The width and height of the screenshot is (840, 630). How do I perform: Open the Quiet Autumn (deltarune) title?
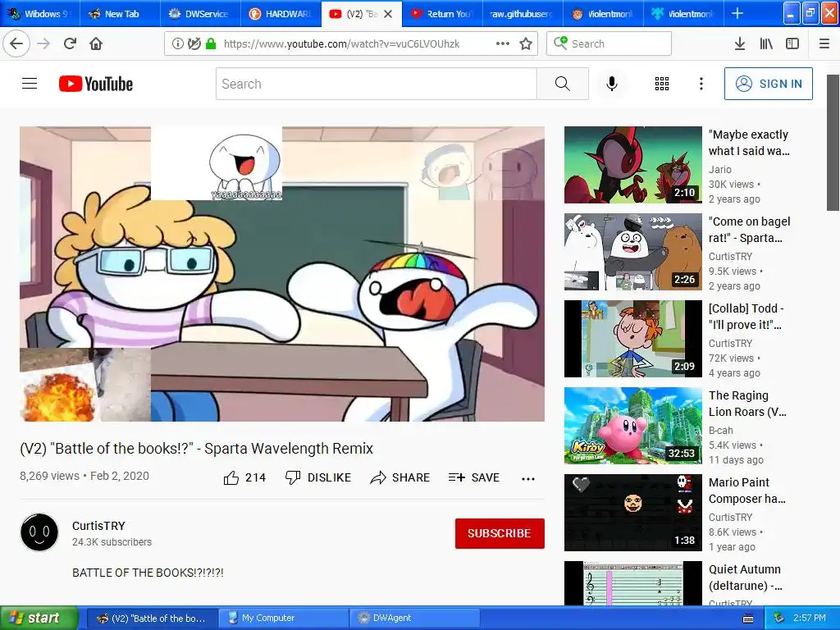coord(745,577)
